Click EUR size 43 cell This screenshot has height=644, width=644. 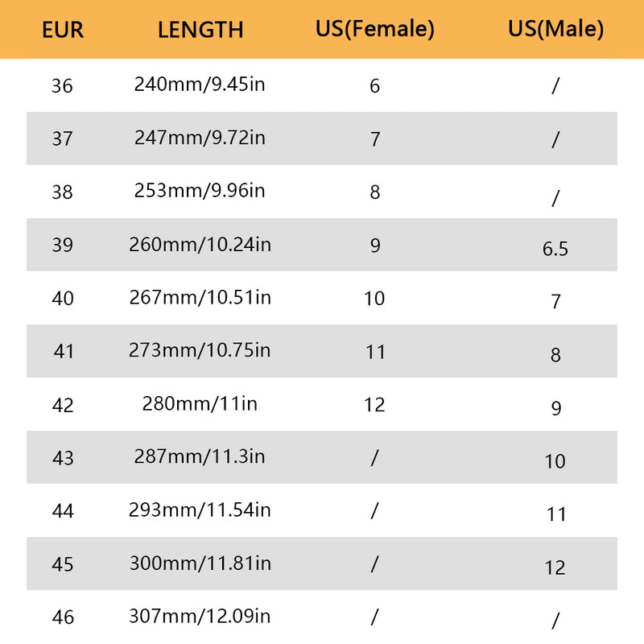point(62,458)
